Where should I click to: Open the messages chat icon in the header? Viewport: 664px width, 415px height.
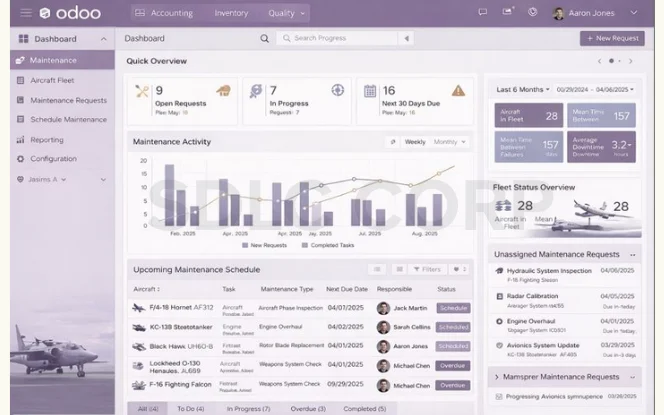(482, 12)
